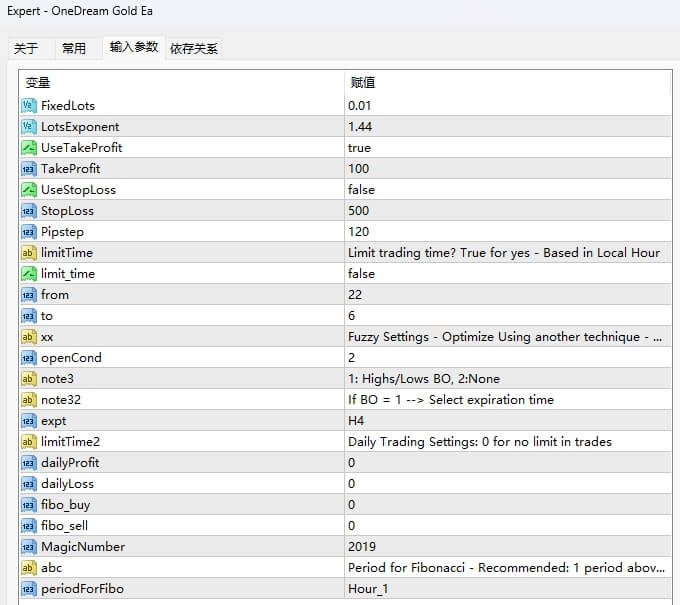This screenshot has height=605, width=680.
Task: Click the note3 string icon
Action: [x=29, y=379]
